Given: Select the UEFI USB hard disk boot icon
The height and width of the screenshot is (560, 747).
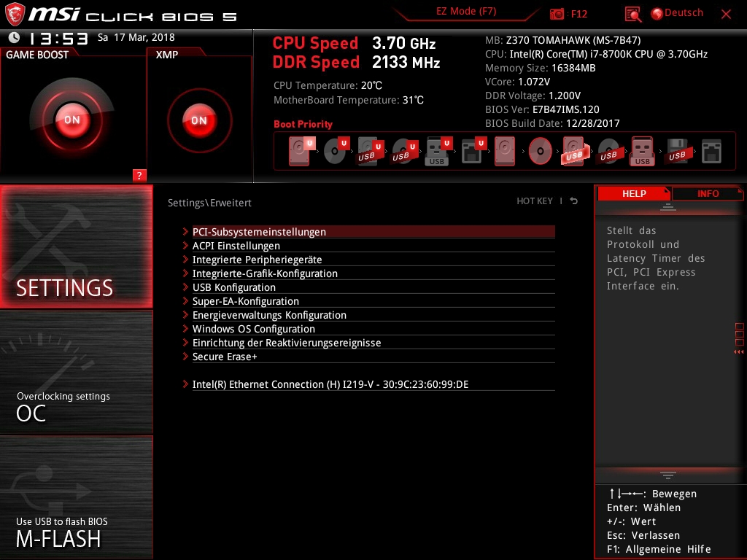Looking at the screenshot, I should point(370,152).
